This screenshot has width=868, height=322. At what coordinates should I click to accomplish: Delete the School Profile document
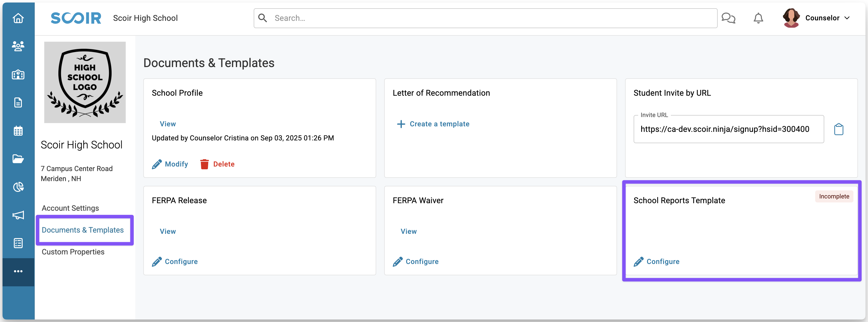coord(217,164)
